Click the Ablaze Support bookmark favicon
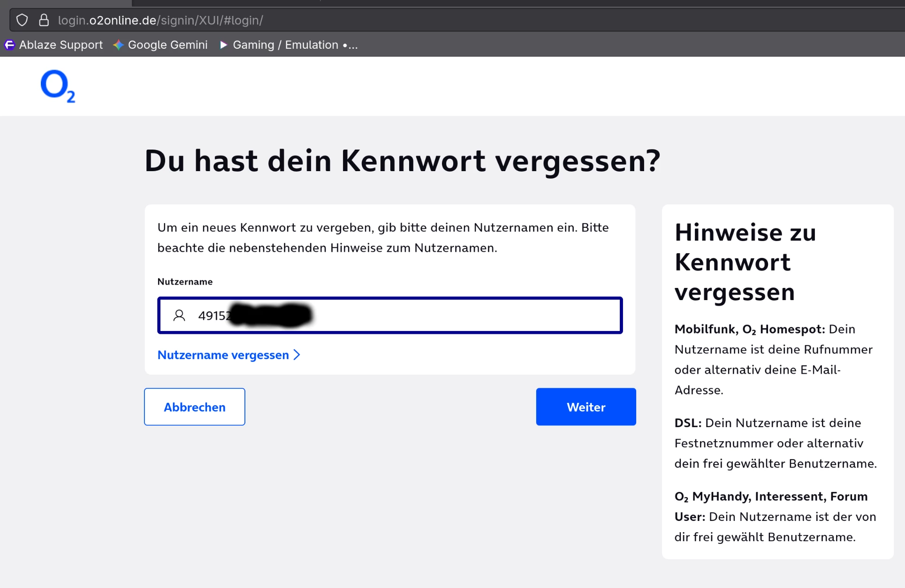This screenshot has width=905, height=588. click(9, 45)
